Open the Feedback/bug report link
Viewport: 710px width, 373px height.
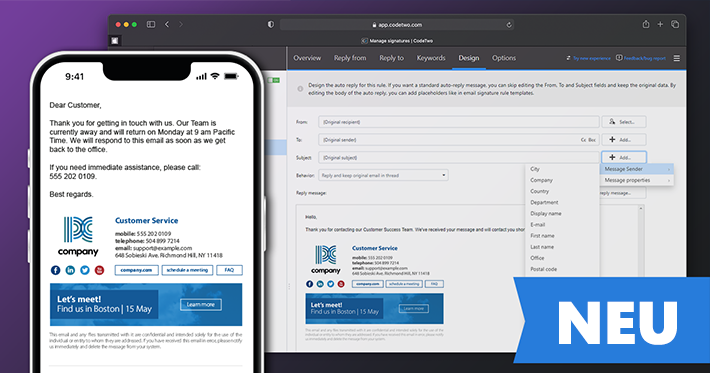point(641,58)
